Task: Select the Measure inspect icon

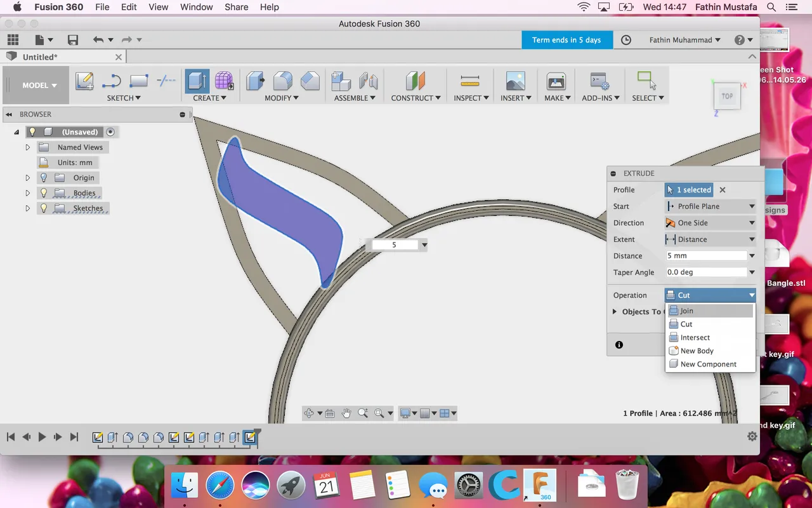Action: [470, 81]
